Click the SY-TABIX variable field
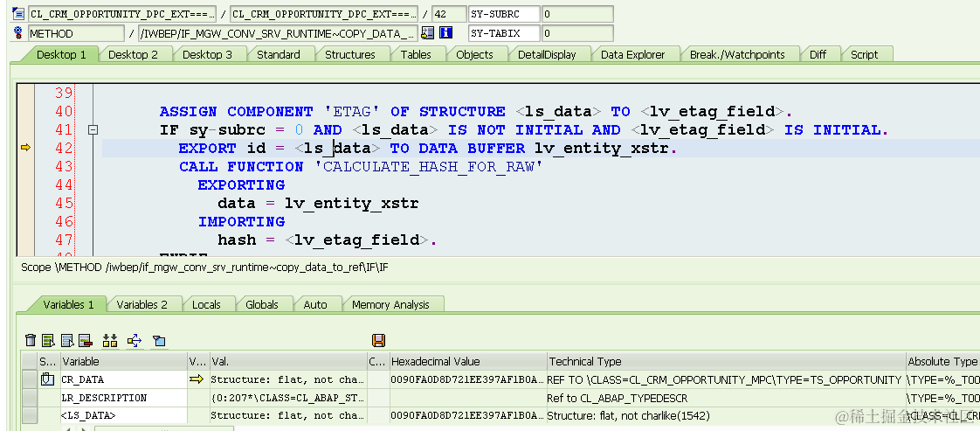 tap(504, 33)
